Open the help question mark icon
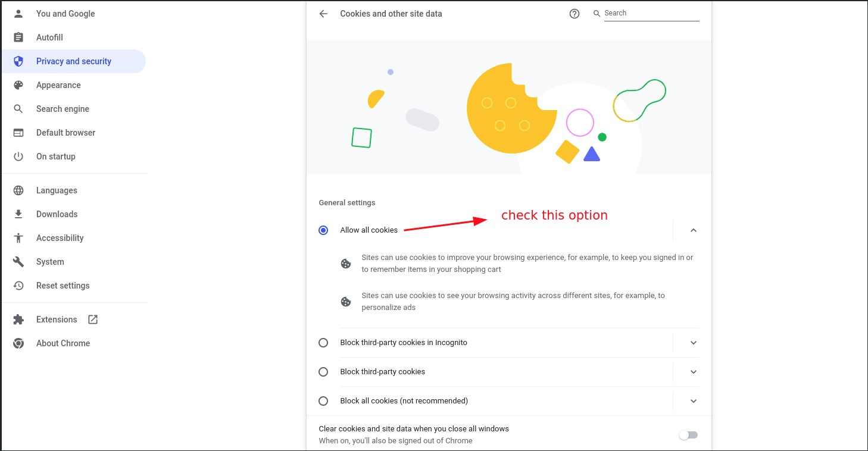The image size is (868, 451). coord(574,14)
